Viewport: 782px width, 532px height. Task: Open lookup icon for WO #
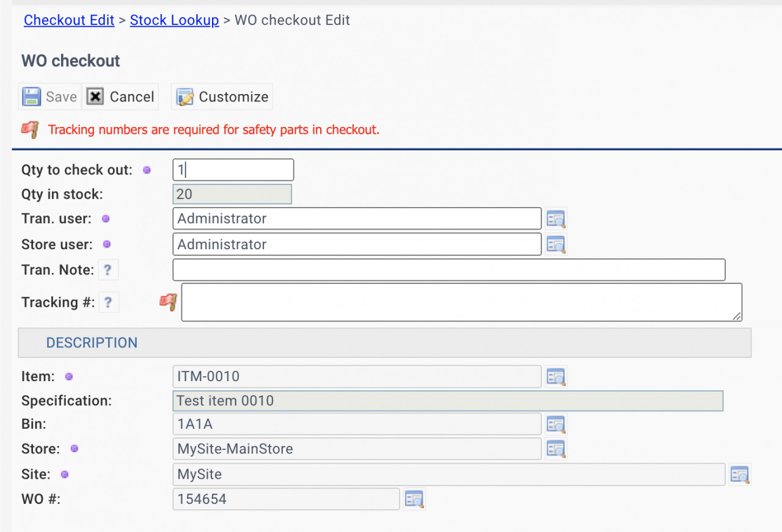(415, 499)
